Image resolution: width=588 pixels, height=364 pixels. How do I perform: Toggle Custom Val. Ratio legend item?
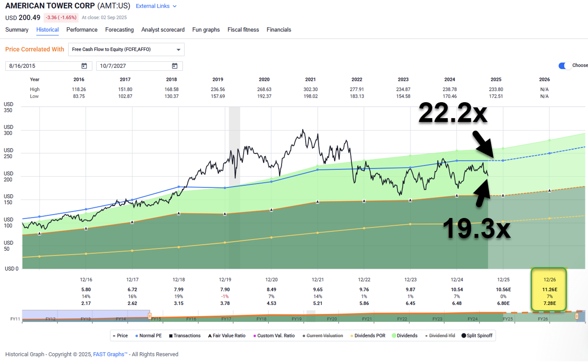pos(274,336)
